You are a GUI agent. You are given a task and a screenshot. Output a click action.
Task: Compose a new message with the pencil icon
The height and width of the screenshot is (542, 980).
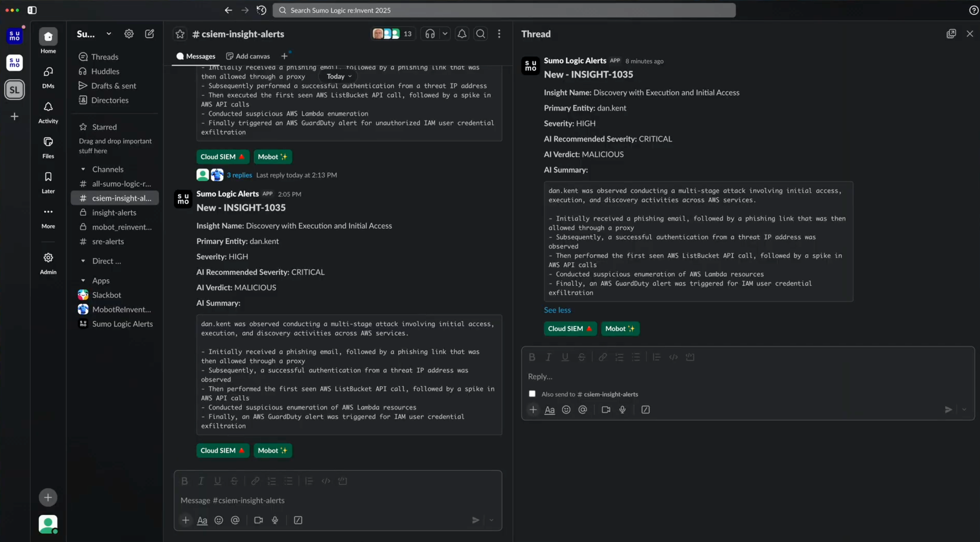click(x=149, y=34)
